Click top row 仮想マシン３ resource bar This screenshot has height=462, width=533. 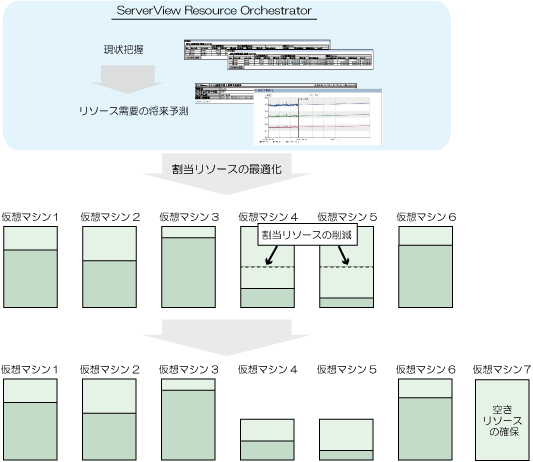coord(188,267)
